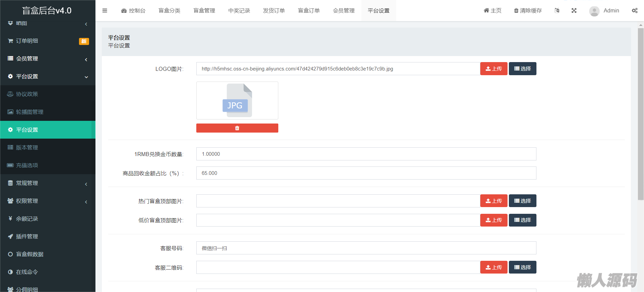Open the language switch icon
Image resolution: width=644 pixels, height=292 pixels.
(557, 11)
